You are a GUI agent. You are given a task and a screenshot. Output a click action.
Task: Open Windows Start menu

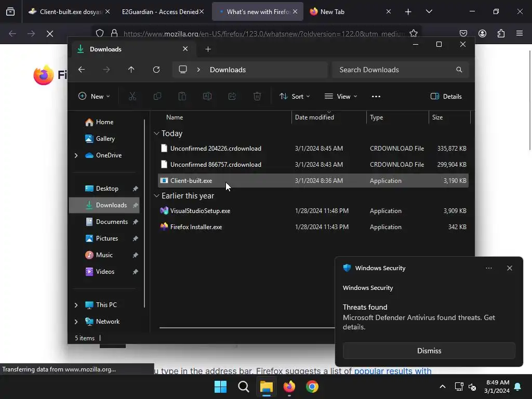pyautogui.click(x=220, y=387)
